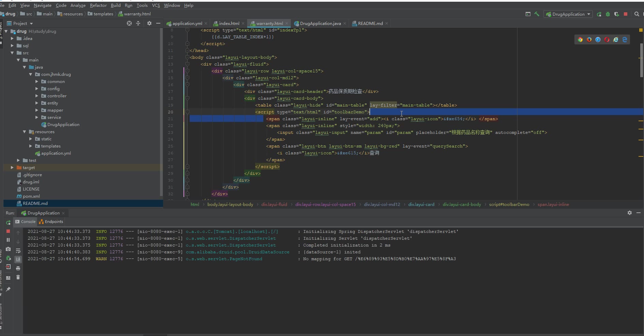Open the VCS menu

pyautogui.click(x=156, y=5)
